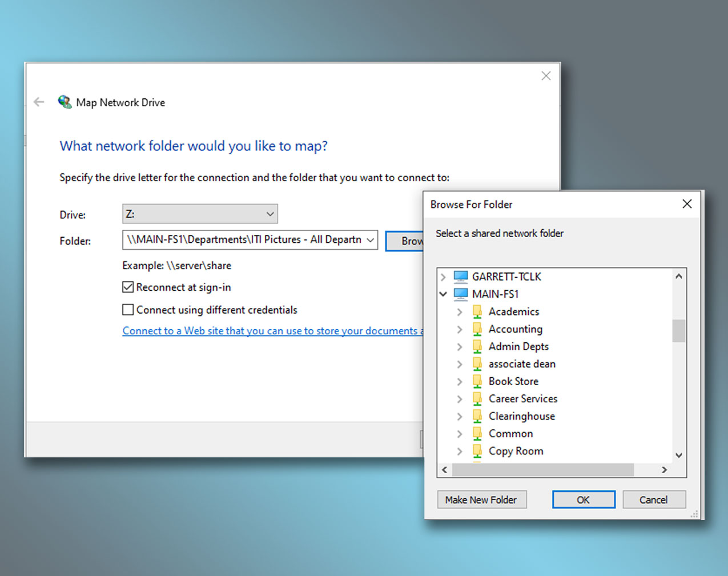Enable Connect using different credentials
728x576 pixels.
click(128, 310)
